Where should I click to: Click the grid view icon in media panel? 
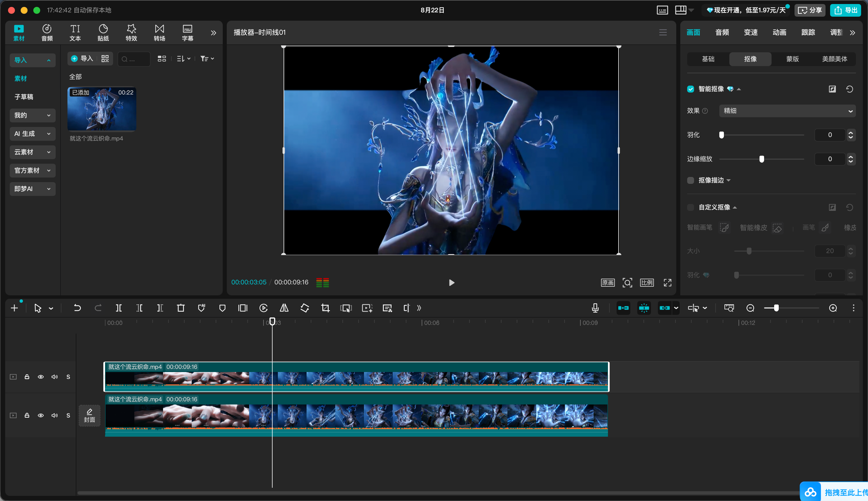162,59
